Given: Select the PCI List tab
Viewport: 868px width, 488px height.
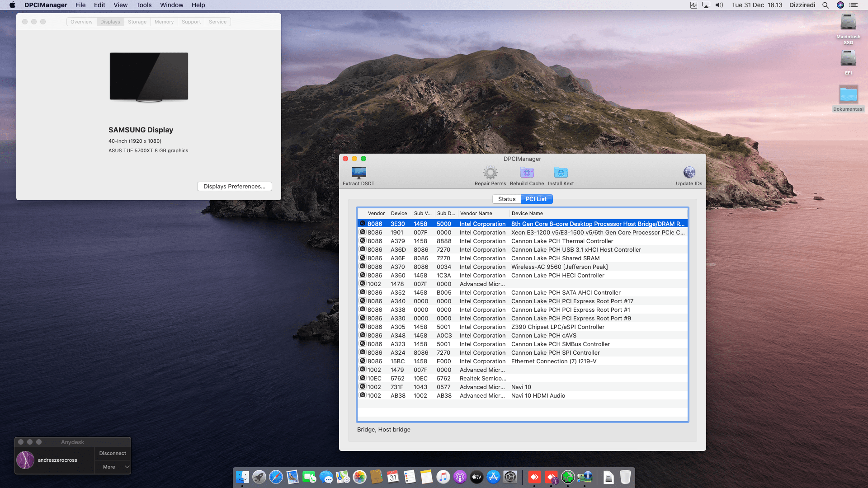Looking at the screenshot, I should click(536, 199).
